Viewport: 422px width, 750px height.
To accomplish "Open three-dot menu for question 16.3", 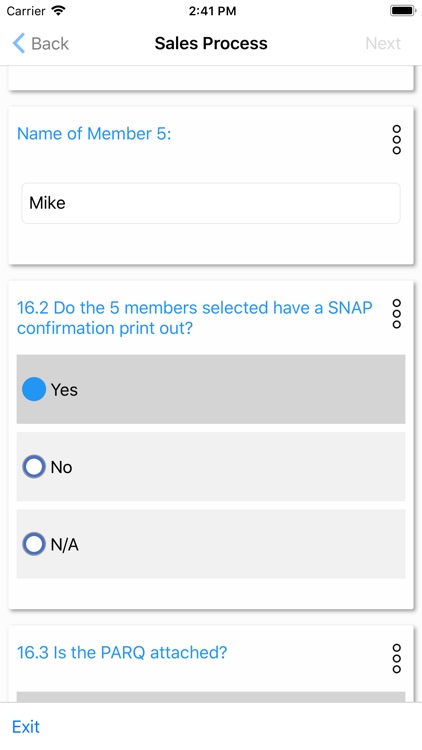I will 396,658.
